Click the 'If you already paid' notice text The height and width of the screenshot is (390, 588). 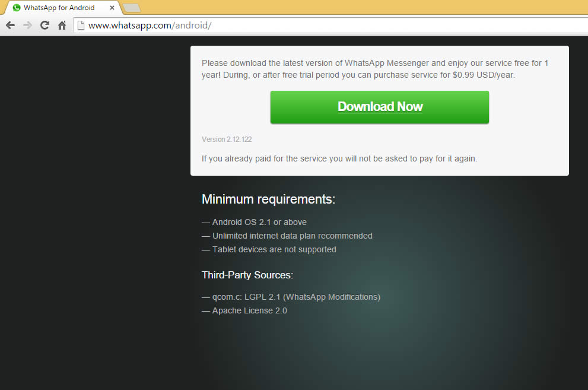pyautogui.click(x=339, y=158)
